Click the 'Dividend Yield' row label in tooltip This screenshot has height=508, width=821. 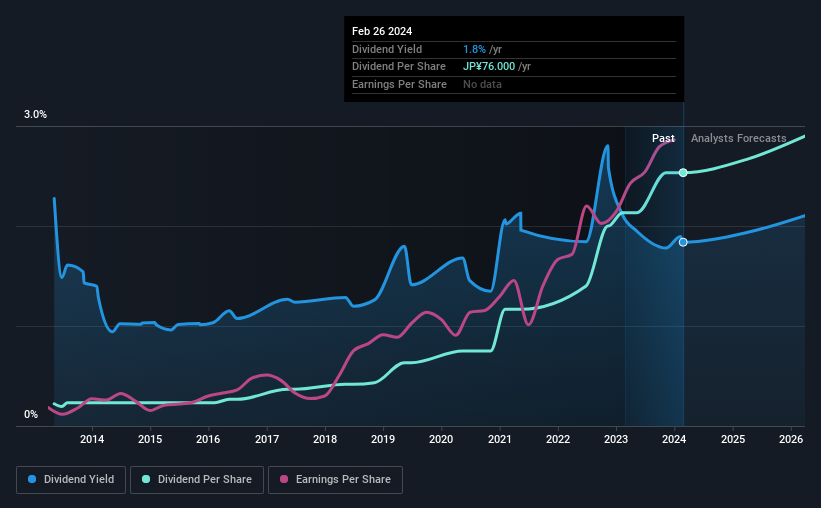tap(387, 49)
